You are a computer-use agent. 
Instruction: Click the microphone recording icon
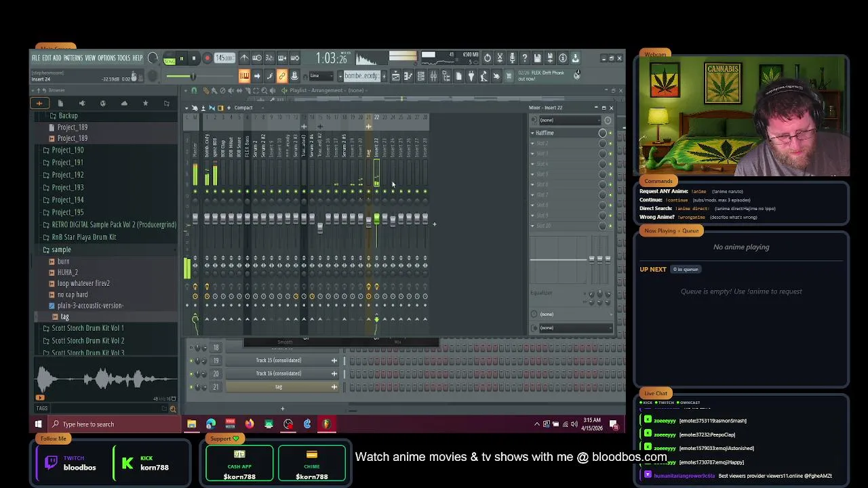[x=512, y=58]
